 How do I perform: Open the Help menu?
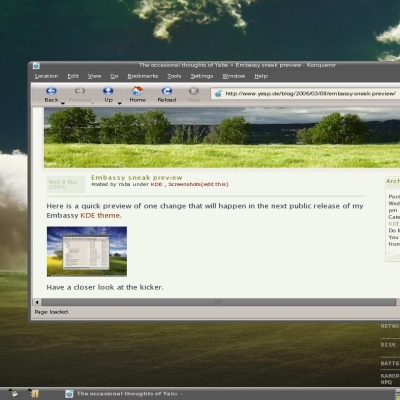coord(261,76)
